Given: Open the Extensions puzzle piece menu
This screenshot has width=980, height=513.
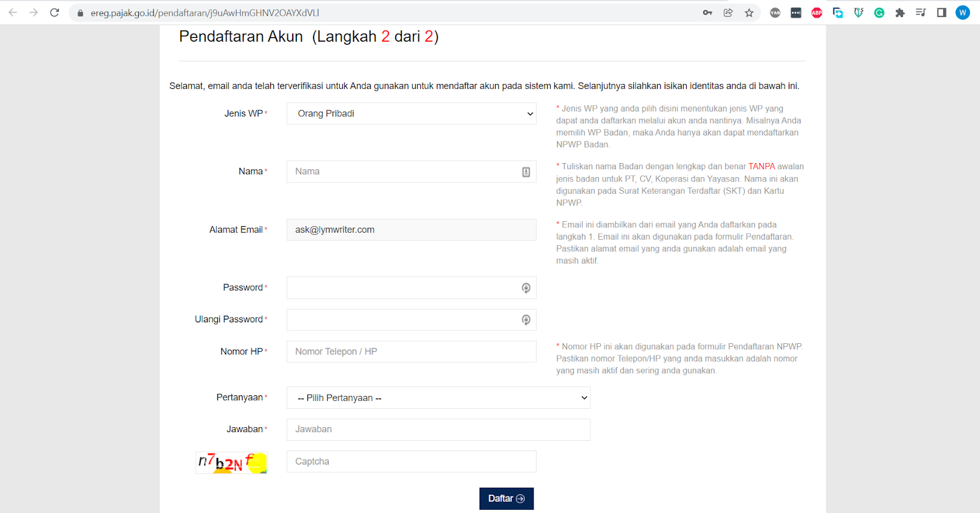Looking at the screenshot, I should coord(900,12).
